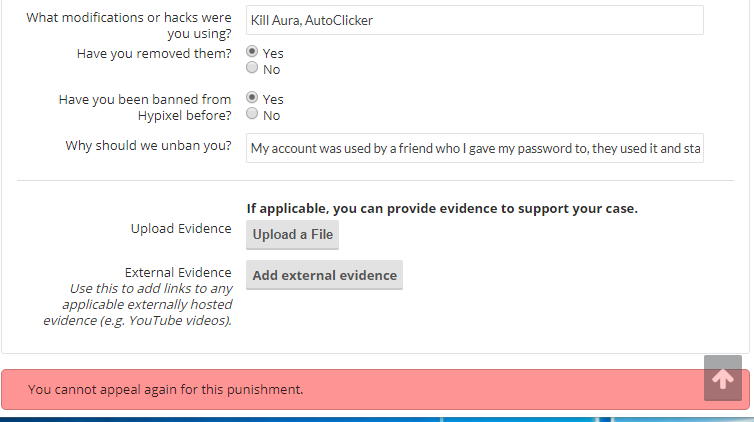The image size is (754, 422).
Task: Select No for banned from Hypixel before
Action: [x=252, y=115]
